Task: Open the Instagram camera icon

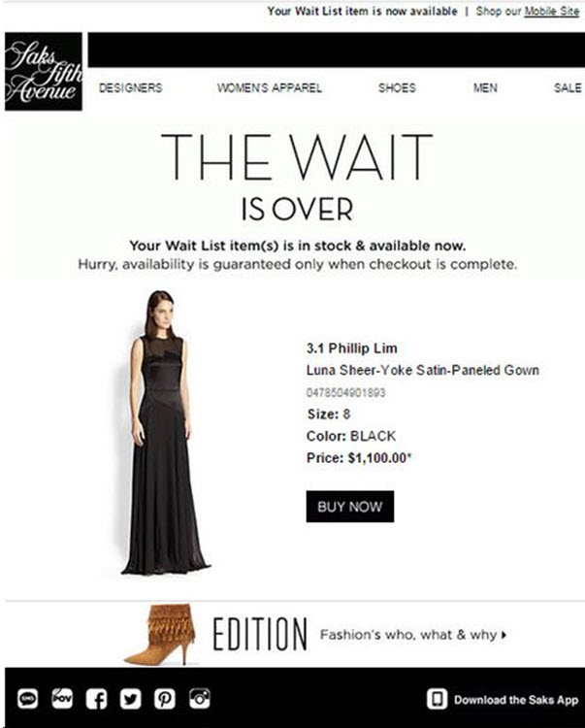Action: point(200,698)
